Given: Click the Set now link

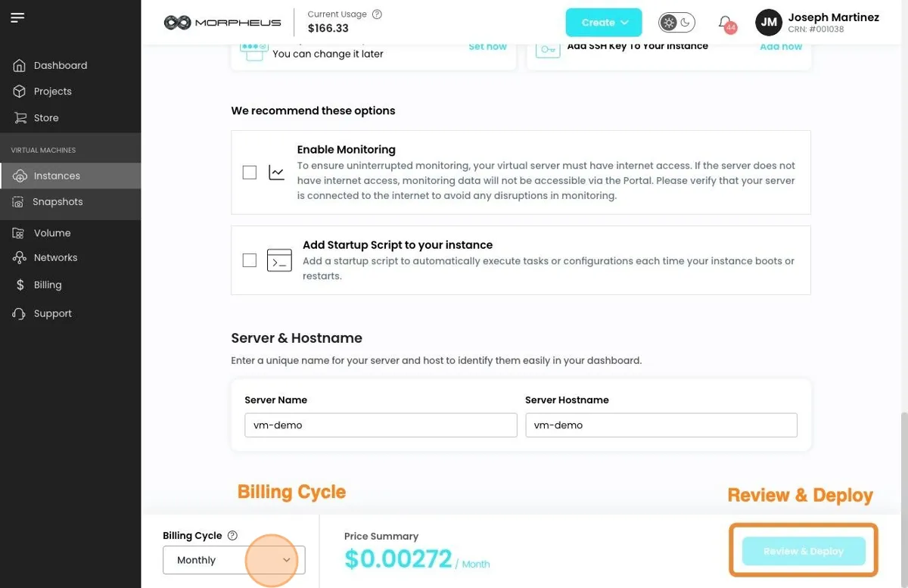Looking at the screenshot, I should (x=487, y=46).
